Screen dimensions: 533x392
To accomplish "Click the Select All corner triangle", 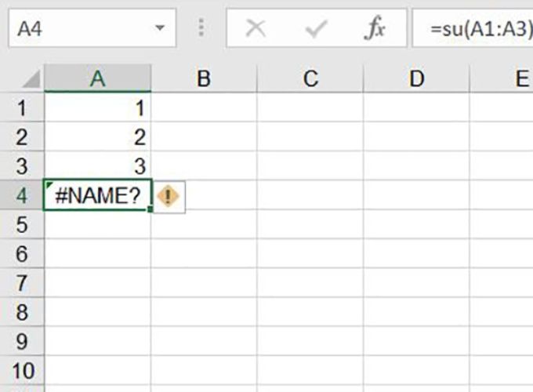I will coord(31,78).
